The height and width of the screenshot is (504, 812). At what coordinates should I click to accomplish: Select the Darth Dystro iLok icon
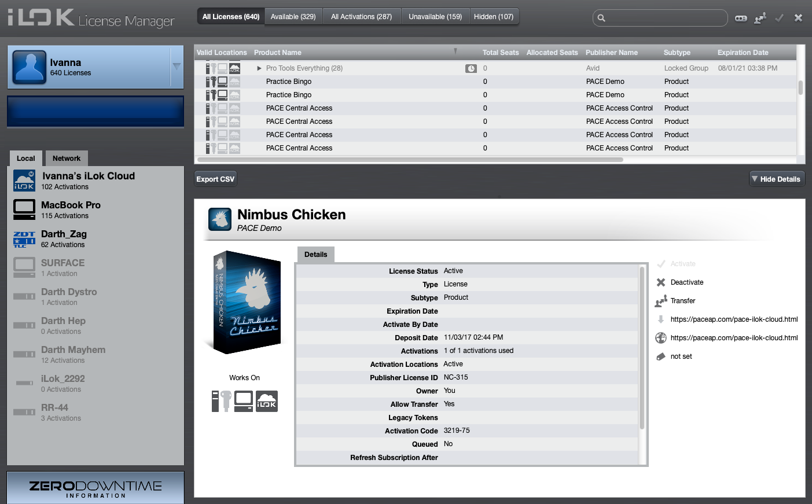[x=24, y=296]
